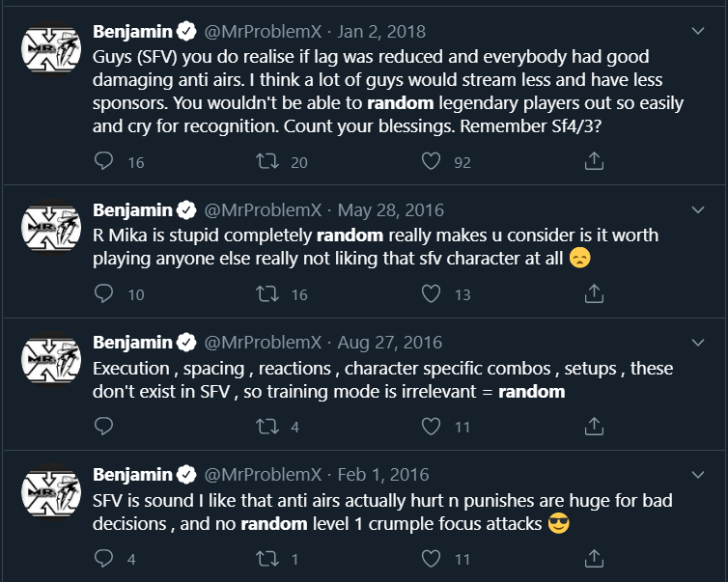This screenshot has height=582, width=728.
Task: Open the Feb 1, 2016 tweet date link
Action: (x=383, y=474)
